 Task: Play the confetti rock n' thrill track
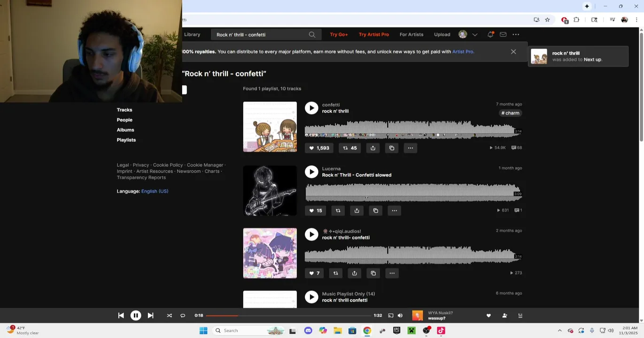311,108
